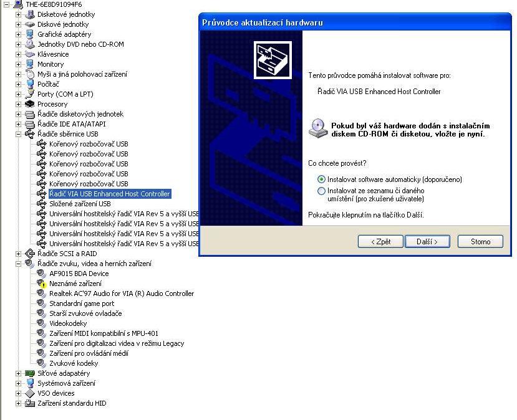Select the Standardní game port device
The width and height of the screenshot is (517, 420).
(x=82, y=303)
